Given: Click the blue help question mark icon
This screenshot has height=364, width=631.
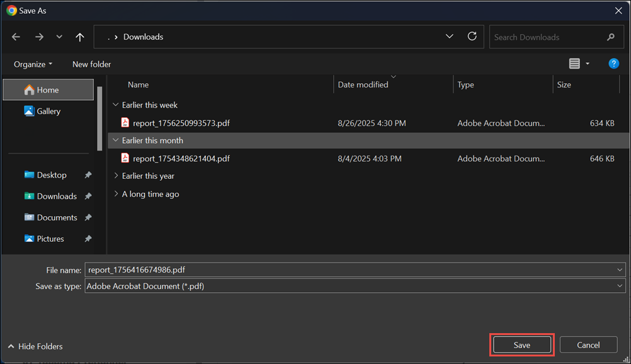Looking at the screenshot, I should point(613,63).
